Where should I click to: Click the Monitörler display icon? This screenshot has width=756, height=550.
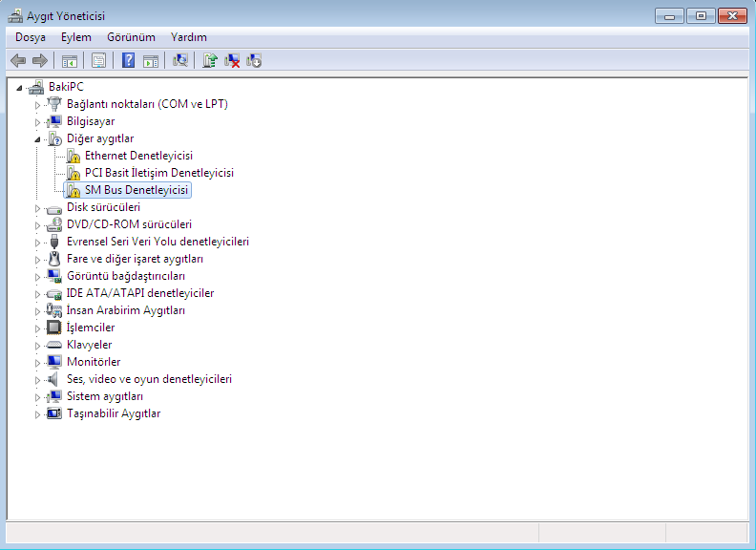(54, 362)
